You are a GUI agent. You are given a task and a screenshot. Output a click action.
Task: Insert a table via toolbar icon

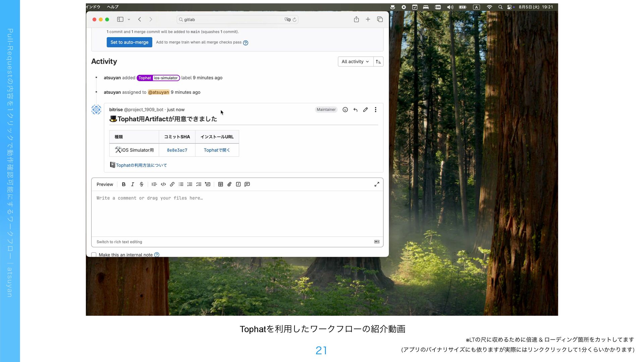point(220,184)
